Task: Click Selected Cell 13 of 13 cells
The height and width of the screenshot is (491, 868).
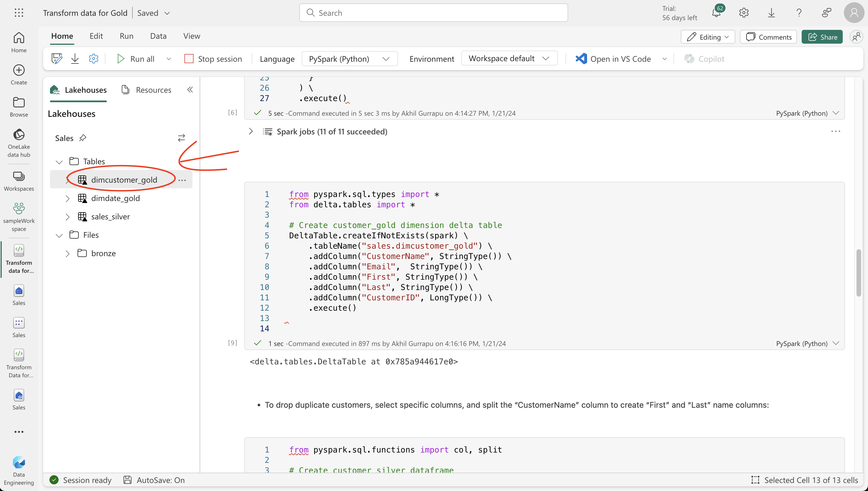Action: [x=805, y=480]
